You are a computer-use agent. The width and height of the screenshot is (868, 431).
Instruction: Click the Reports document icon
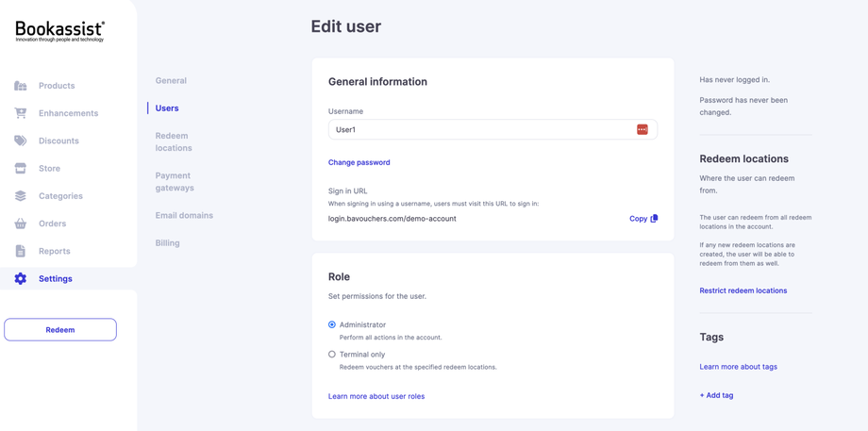coord(21,251)
